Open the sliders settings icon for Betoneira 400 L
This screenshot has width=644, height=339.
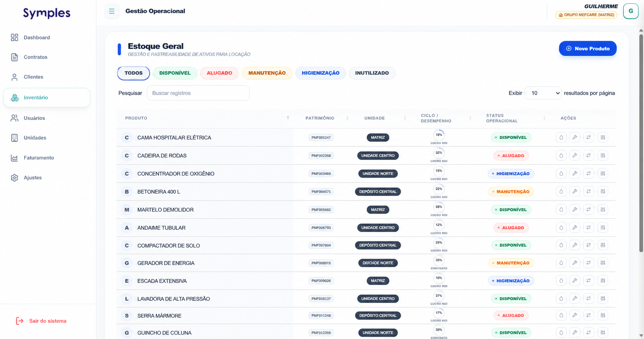point(603,191)
